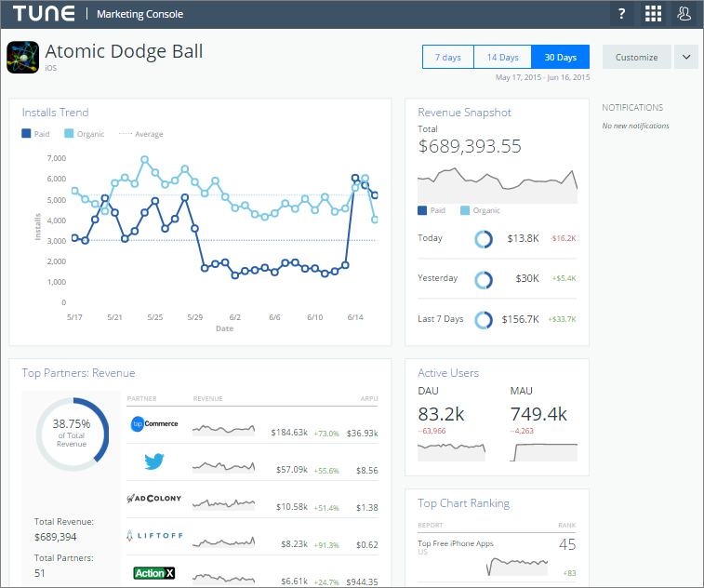Click the $184.63k Tap Commerce revenue value

tap(289, 433)
